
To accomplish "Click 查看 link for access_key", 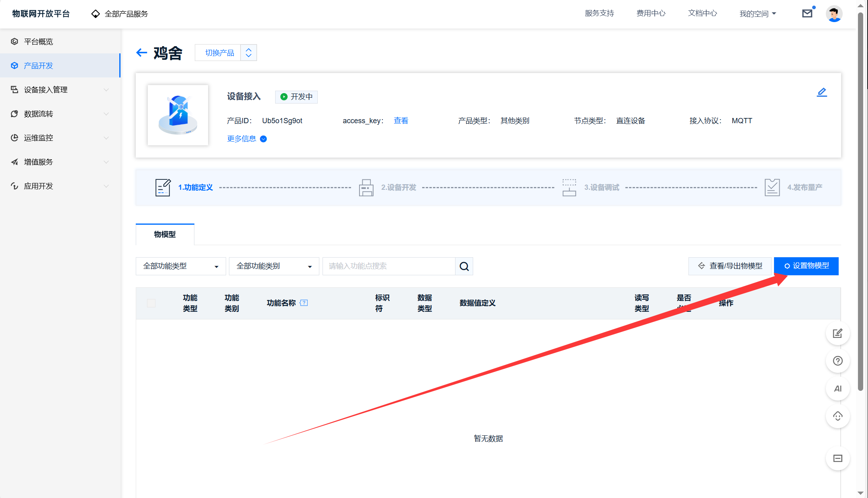I will (x=400, y=121).
